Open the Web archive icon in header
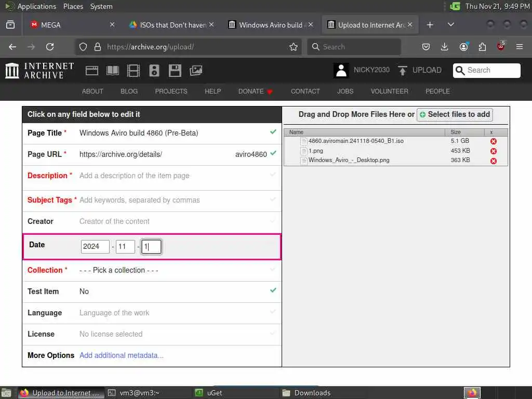Screen dimensions: 532x399 [91, 71]
